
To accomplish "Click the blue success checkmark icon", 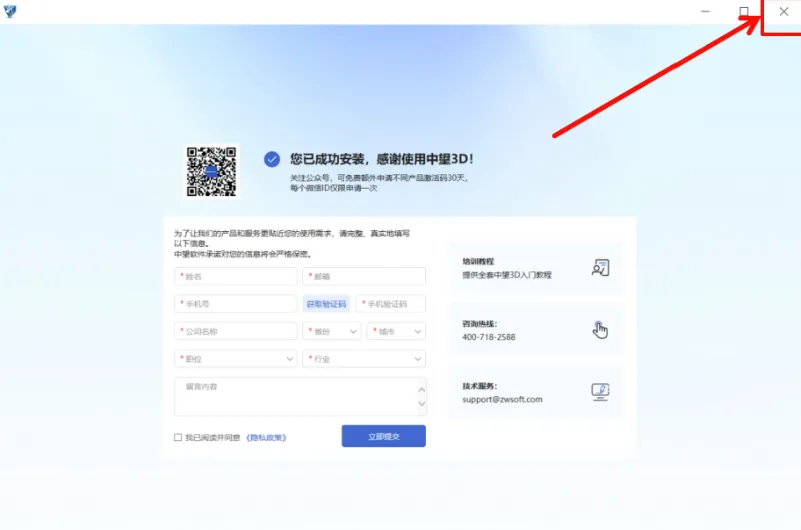I will (272, 159).
